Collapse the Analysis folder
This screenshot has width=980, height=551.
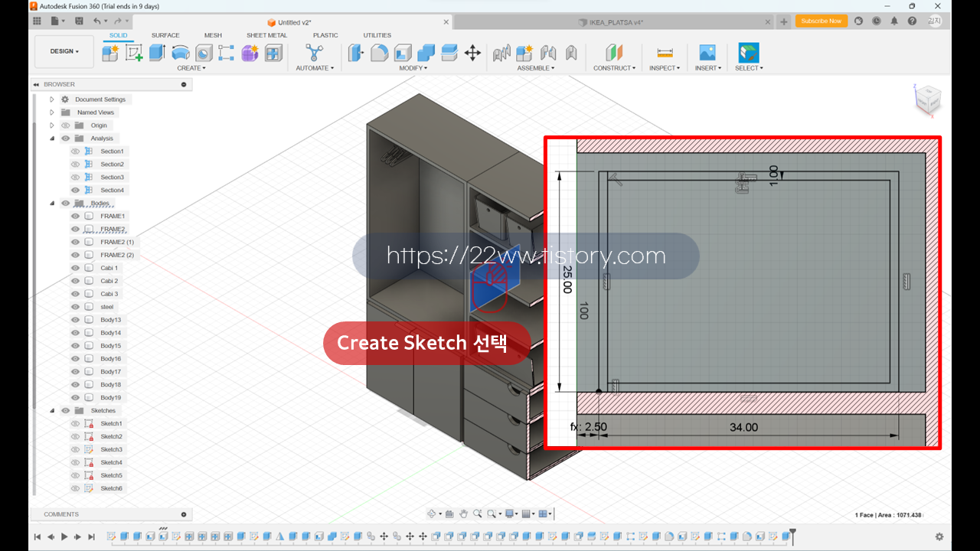(52, 139)
